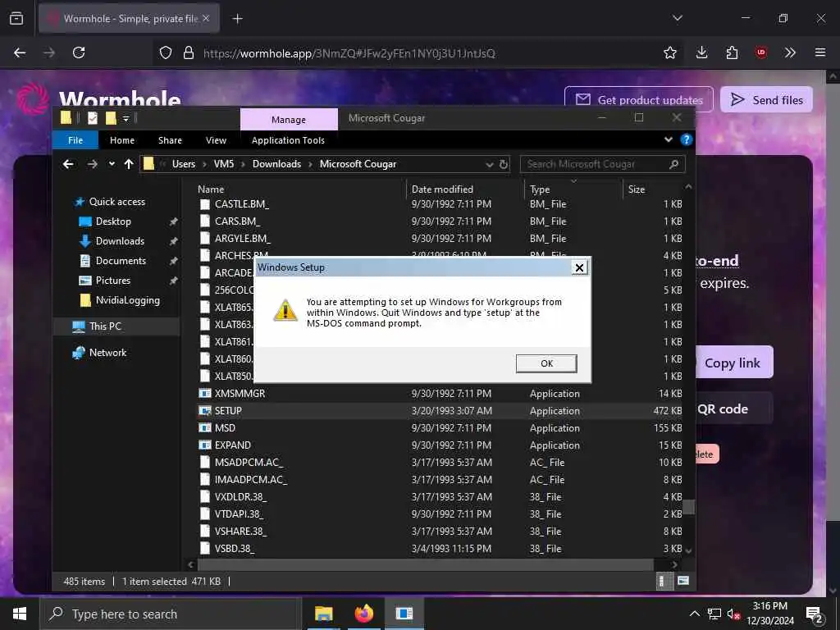The height and width of the screenshot is (630, 840).
Task: Open NvidiaLogging folder in navigation pane
Action: [127, 300]
